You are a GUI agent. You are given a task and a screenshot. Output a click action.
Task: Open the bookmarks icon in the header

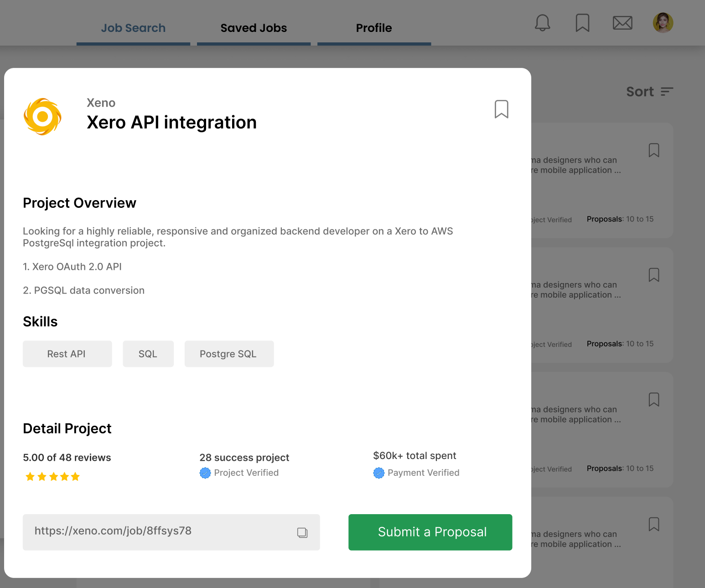(x=582, y=23)
